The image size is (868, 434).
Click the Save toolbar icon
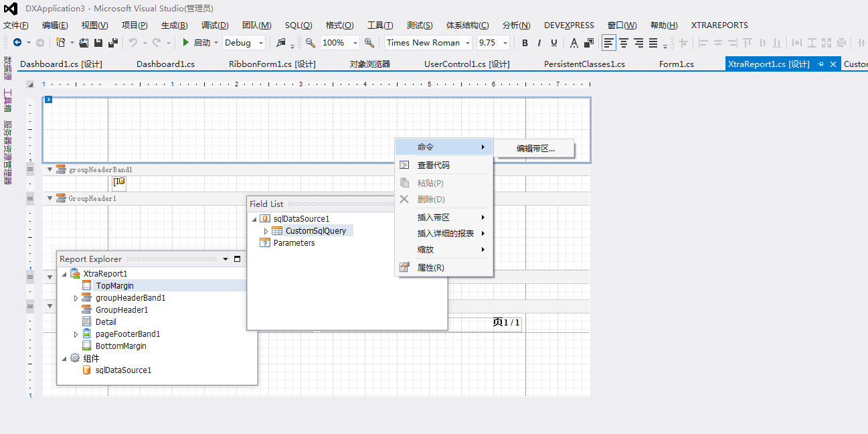(x=98, y=42)
